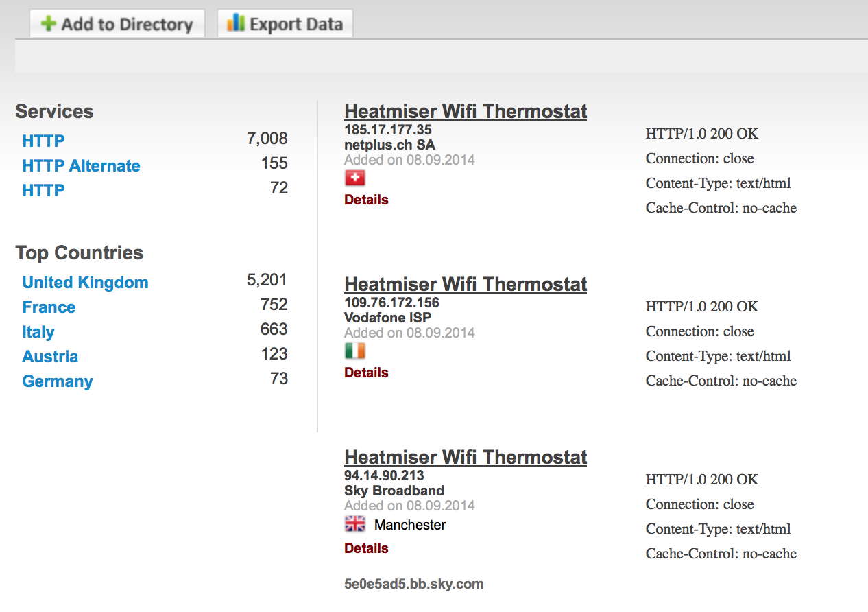
Task: Click the Export Data button label
Action: point(296,25)
